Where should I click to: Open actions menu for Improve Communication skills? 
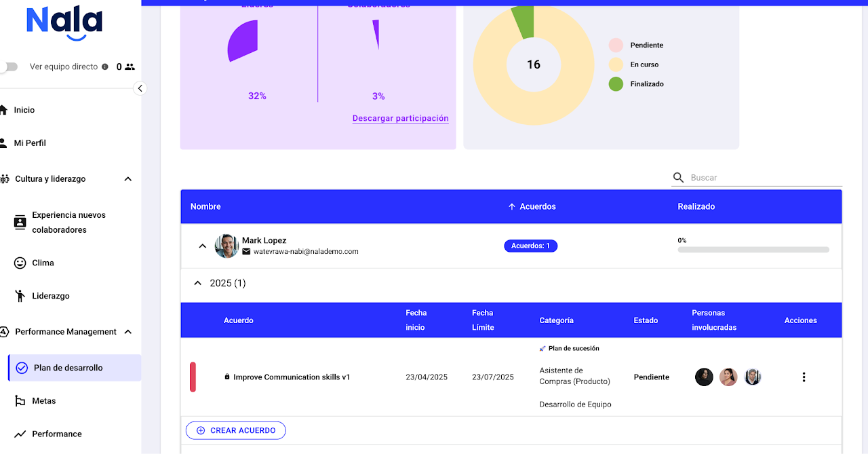pos(804,377)
